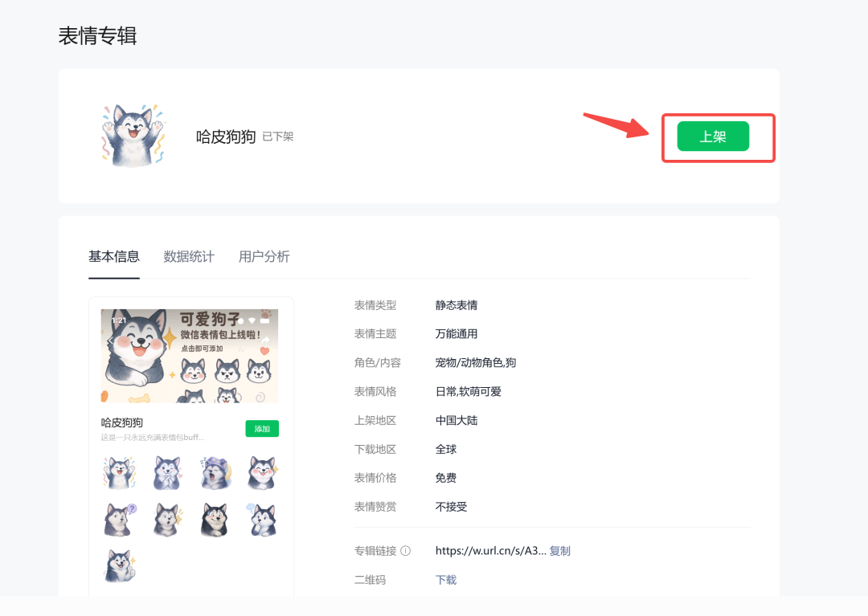Click the 表情价格 field label
Viewport: 868px width, 616px height.
[375, 478]
